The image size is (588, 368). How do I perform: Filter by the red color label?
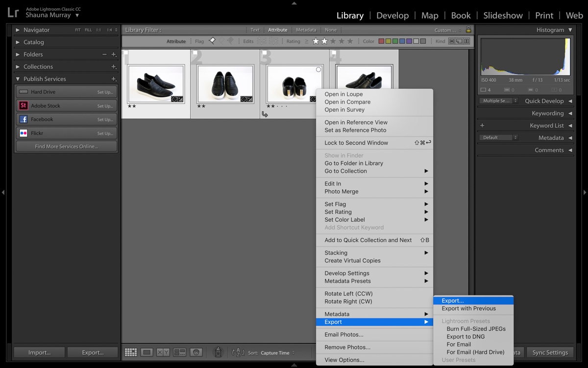[381, 41]
